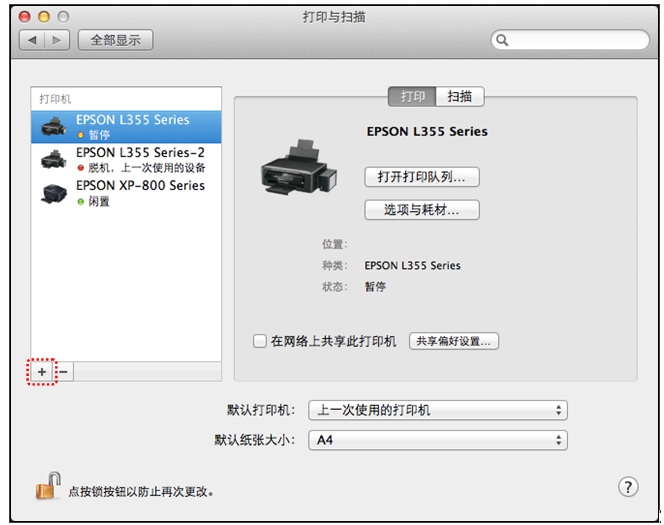The image size is (664, 525).
Task: Open 共享偏好设置 button
Action: (x=454, y=342)
